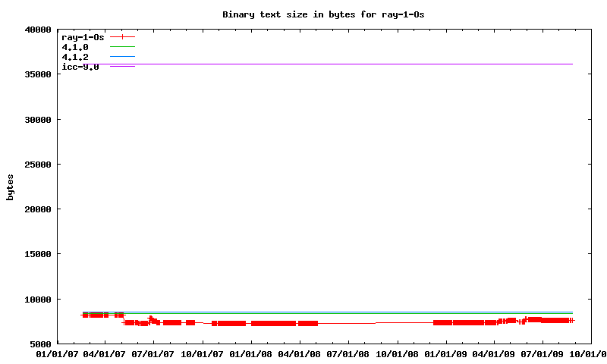The width and height of the screenshot is (607, 364).
Task: Click the magenta horizontal line near 36000
Action: (x=341, y=64)
